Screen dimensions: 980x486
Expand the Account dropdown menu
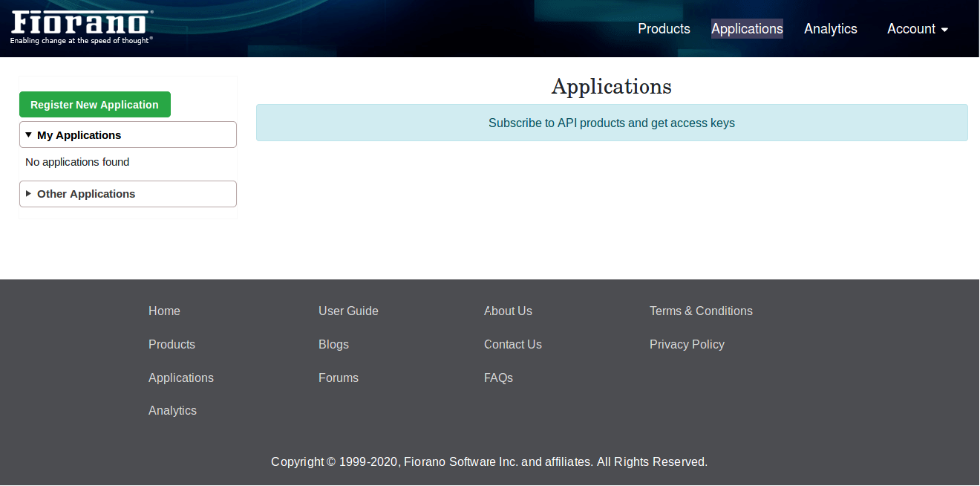[x=918, y=29]
